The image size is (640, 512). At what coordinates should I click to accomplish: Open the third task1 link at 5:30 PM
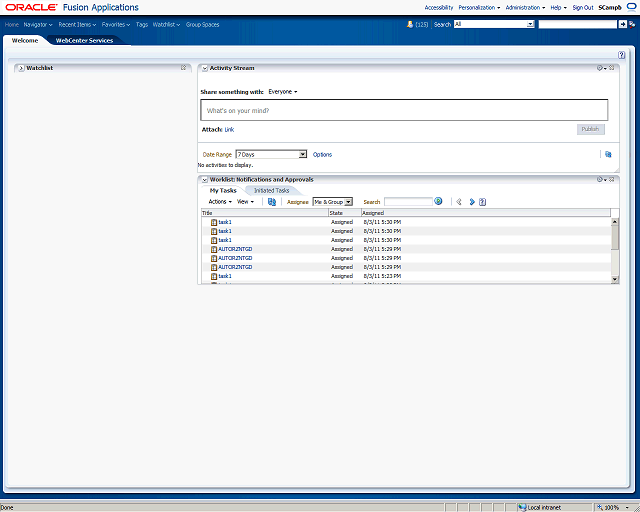pyautogui.click(x=225, y=240)
